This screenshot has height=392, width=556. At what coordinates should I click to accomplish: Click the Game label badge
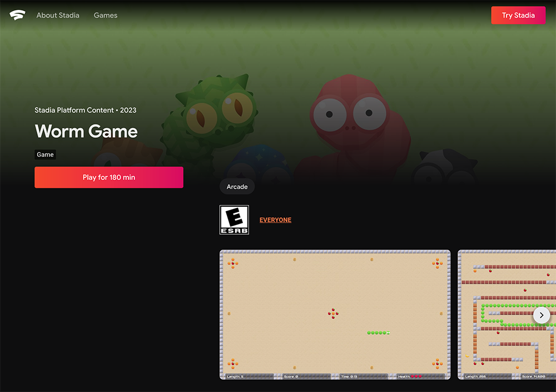click(x=46, y=155)
